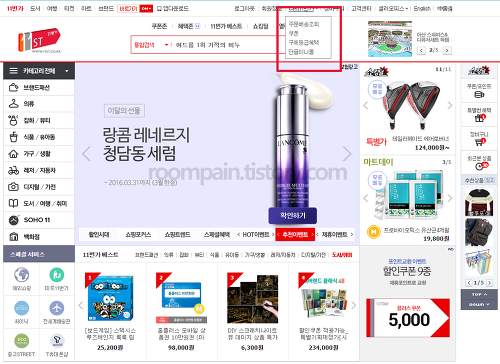Click the SOHO 11 icon
The width and height of the screenshot is (500, 364).
point(14,220)
